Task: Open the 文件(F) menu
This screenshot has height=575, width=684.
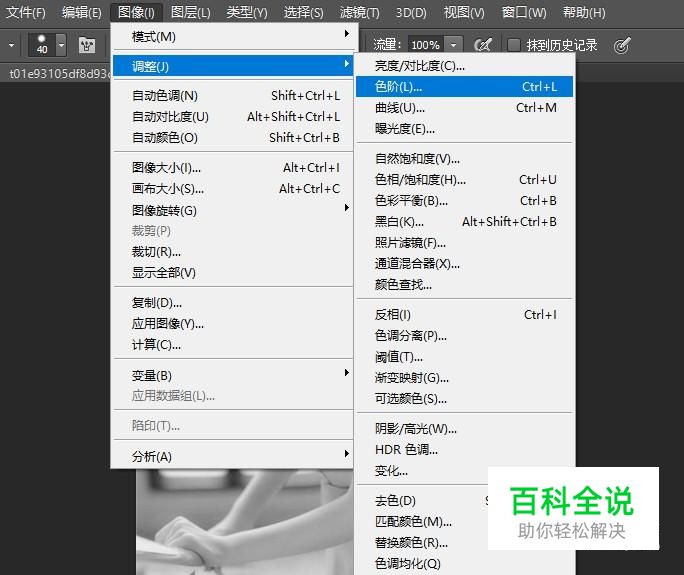Action: coord(26,12)
